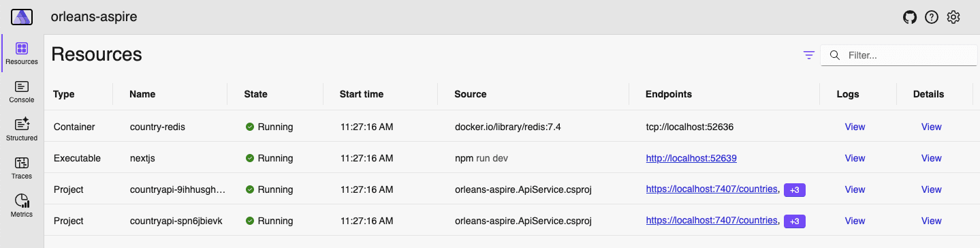Screen dimensions: 980x248
Task: Click the running status icon for nextjs
Action: pyautogui.click(x=250, y=158)
